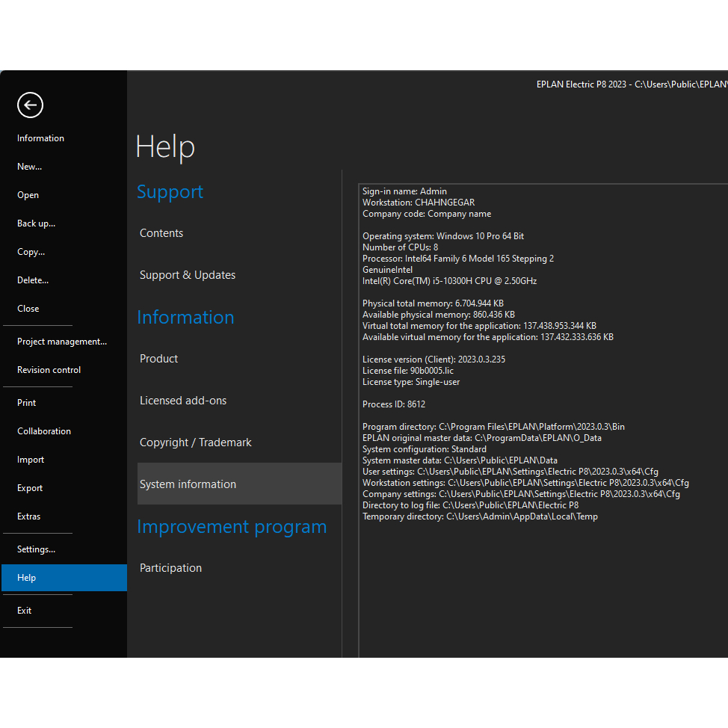
Task: Click Copy... in the left menu
Action: click(x=31, y=252)
